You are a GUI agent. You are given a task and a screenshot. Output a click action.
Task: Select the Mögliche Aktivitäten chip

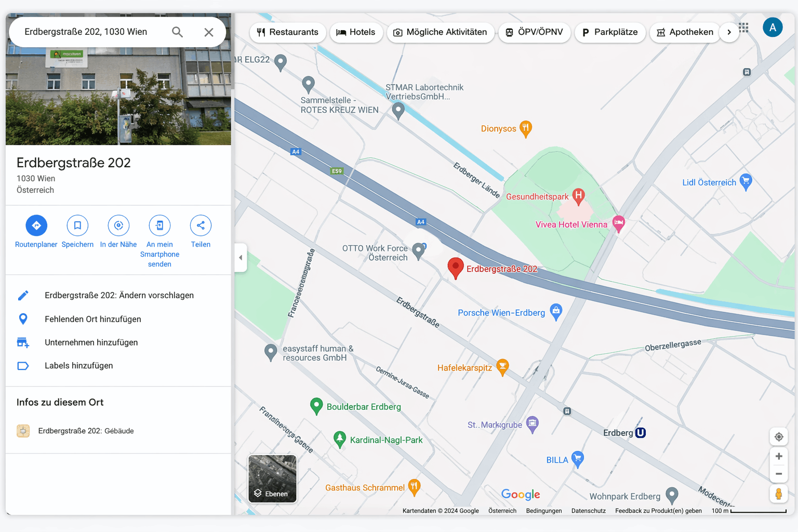[x=441, y=32]
